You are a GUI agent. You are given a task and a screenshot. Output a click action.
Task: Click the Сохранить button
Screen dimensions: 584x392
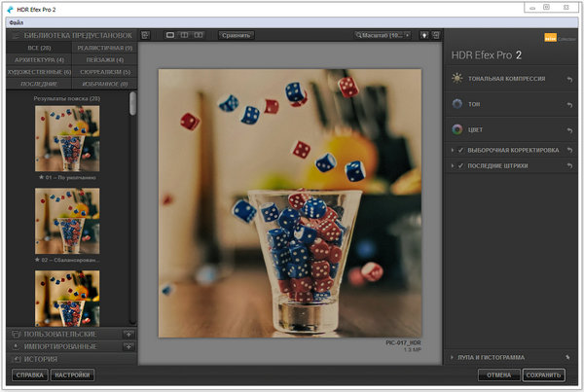[x=542, y=374]
